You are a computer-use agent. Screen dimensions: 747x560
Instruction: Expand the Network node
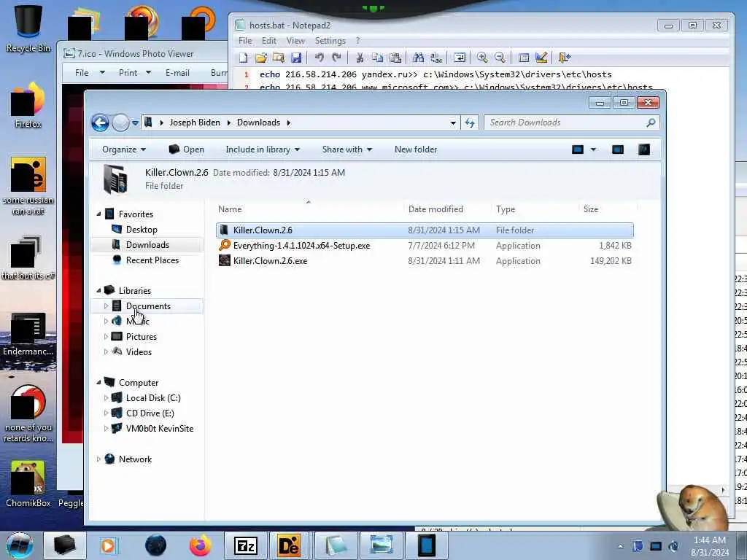[98, 459]
